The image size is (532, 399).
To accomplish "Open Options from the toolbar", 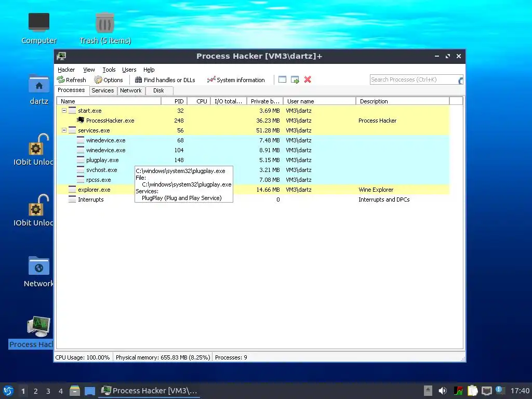I will click(x=109, y=79).
